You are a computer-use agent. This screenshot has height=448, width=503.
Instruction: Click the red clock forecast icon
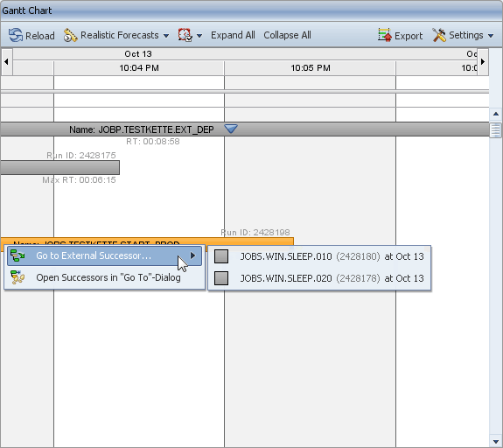coord(185,35)
